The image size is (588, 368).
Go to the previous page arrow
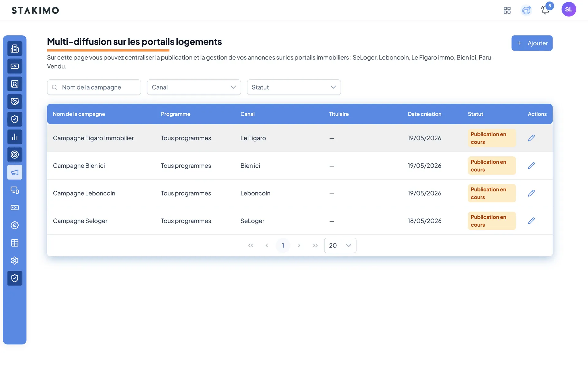pos(267,245)
